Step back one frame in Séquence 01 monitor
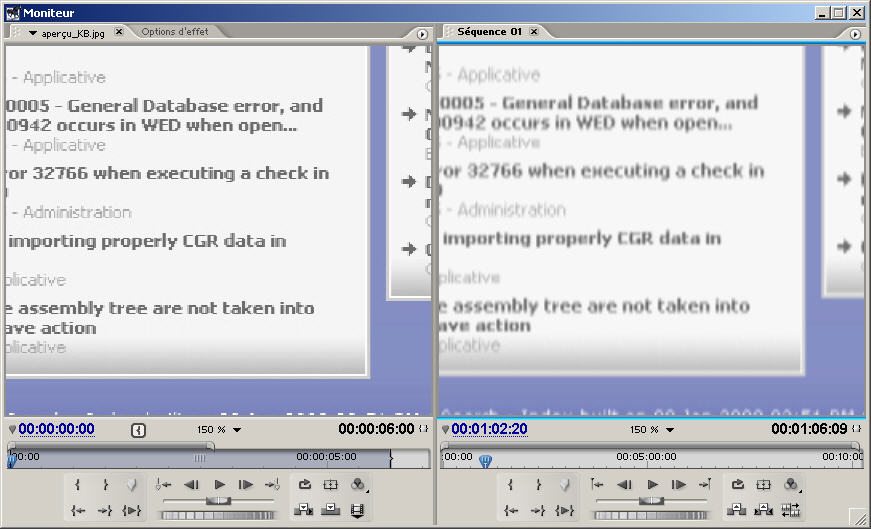 [625, 485]
